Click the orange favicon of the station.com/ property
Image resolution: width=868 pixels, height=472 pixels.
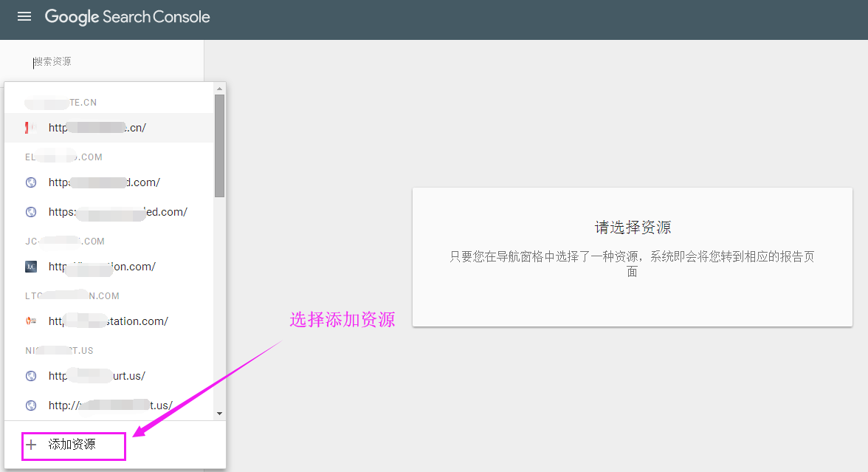(x=31, y=321)
